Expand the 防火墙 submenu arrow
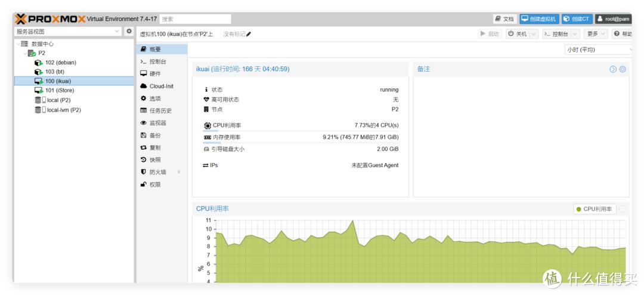The image size is (644, 295). tap(179, 172)
